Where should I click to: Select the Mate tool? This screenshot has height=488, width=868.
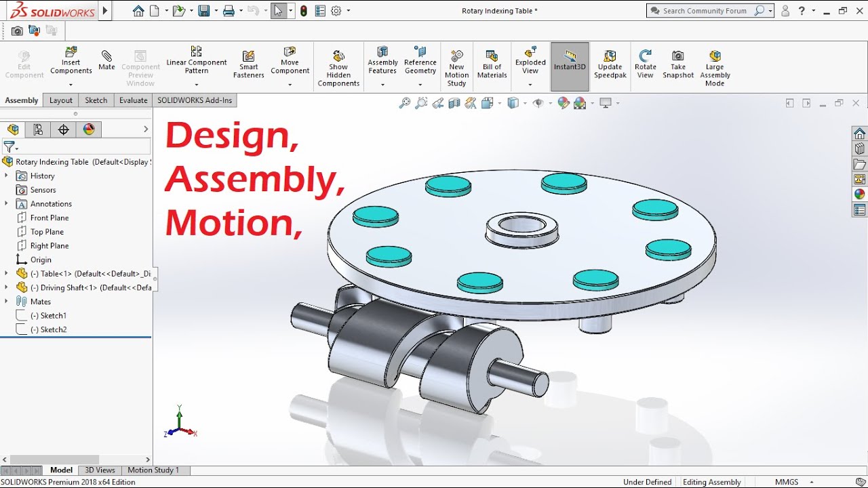point(106,60)
